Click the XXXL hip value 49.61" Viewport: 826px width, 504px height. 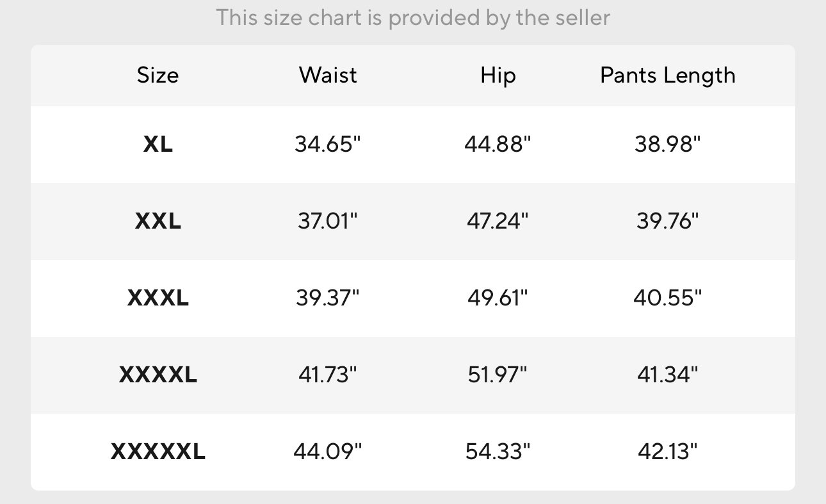[498, 298]
